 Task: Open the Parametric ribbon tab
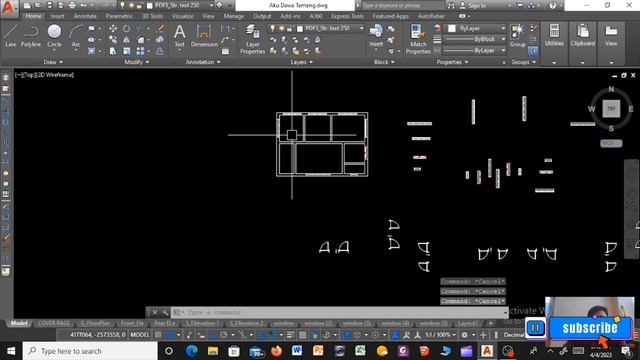[x=119, y=16]
